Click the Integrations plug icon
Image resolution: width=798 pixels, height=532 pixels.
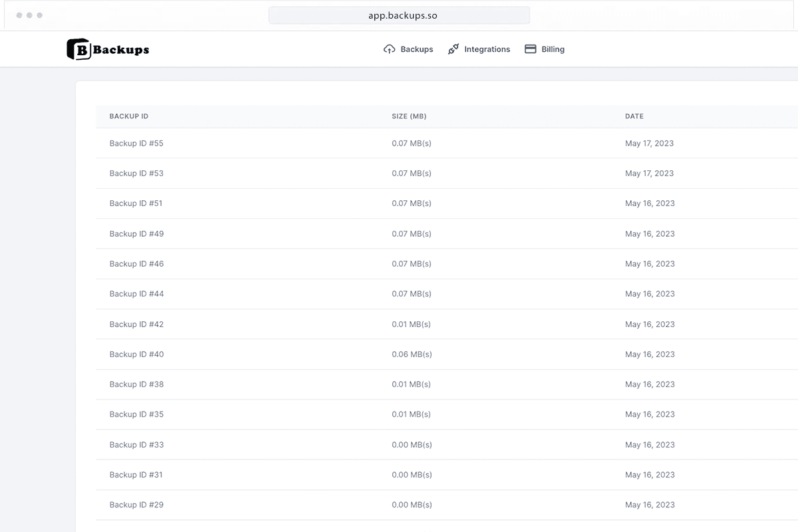454,49
